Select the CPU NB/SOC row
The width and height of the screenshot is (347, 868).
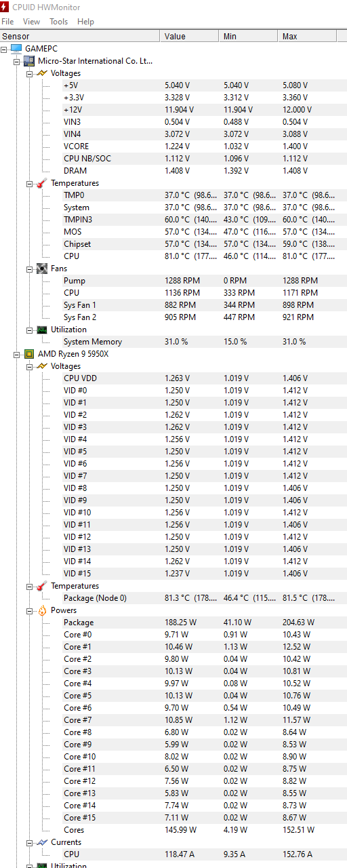pos(204,159)
